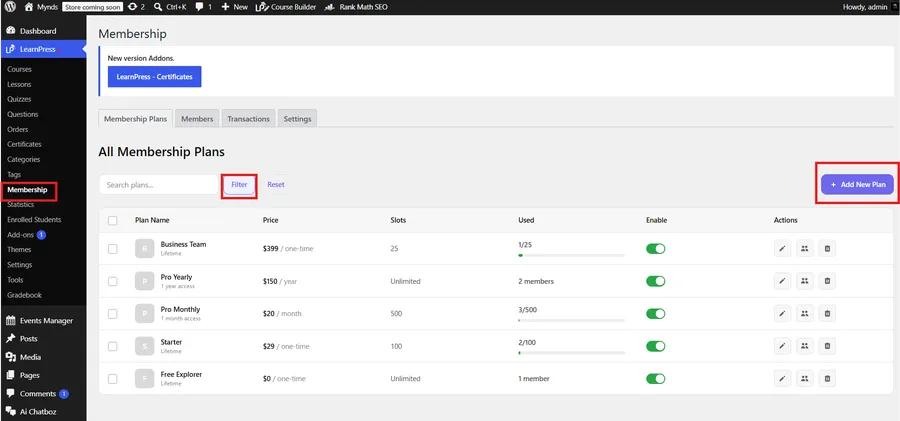Image resolution: width=900 pixels, height=421 pixels.
Task: Delete the Free Explorer plan
Action: pyautogui.click(x=827, y=378)
